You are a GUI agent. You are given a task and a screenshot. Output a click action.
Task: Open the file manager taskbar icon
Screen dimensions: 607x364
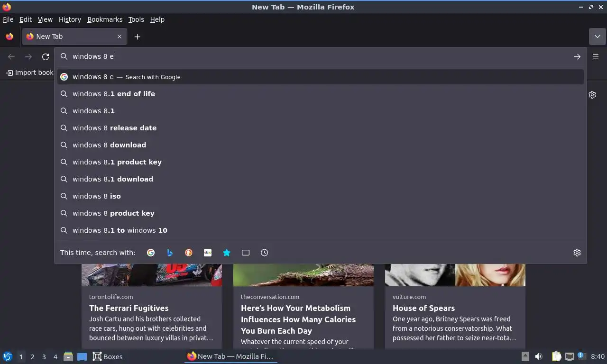pyautogui.click(x=68, y=356)
